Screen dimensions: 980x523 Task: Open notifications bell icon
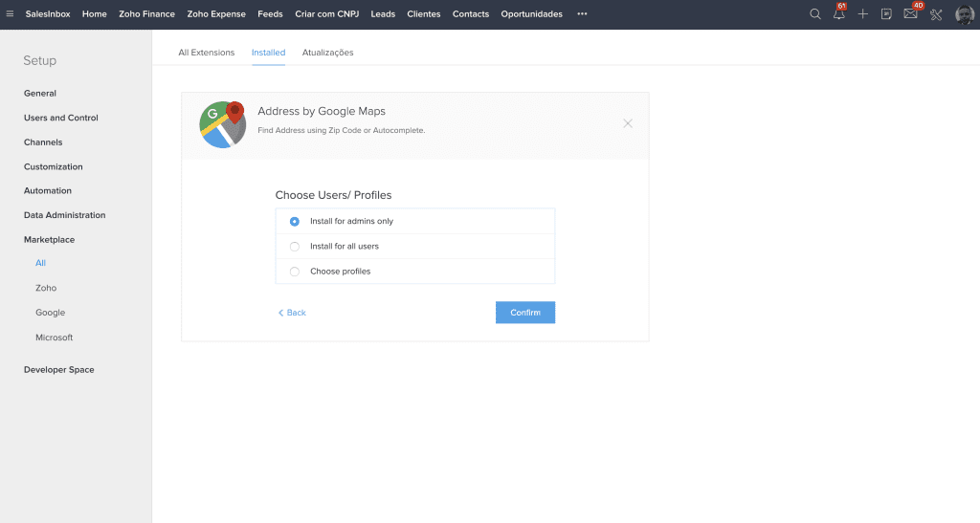(x=839, y=14)
